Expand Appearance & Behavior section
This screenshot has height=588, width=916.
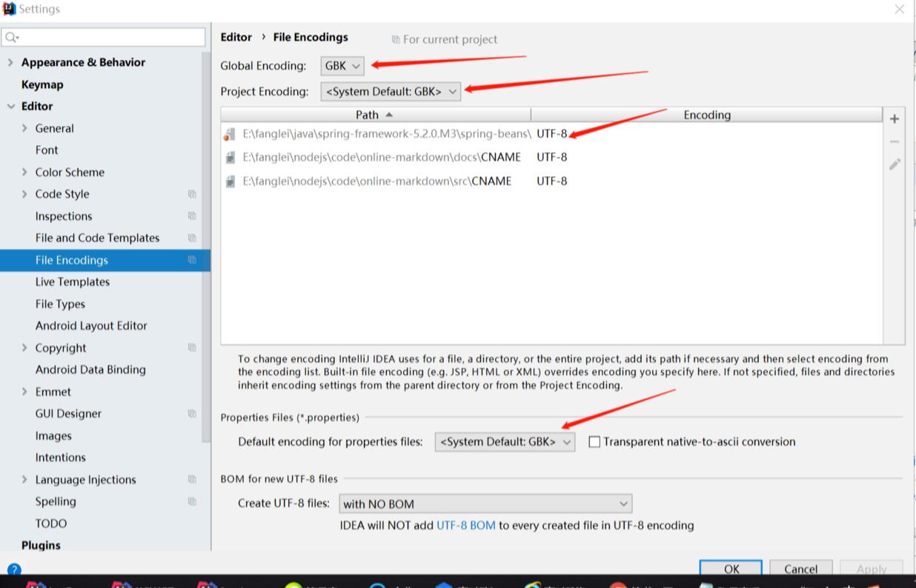click(x=10, y=62)
